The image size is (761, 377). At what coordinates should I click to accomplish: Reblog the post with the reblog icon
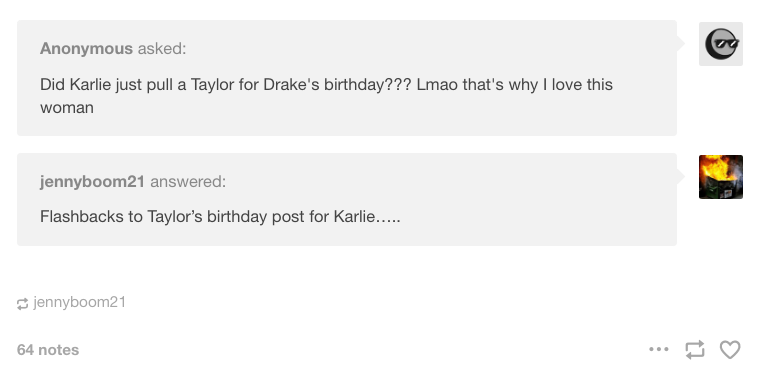(695, 349)
